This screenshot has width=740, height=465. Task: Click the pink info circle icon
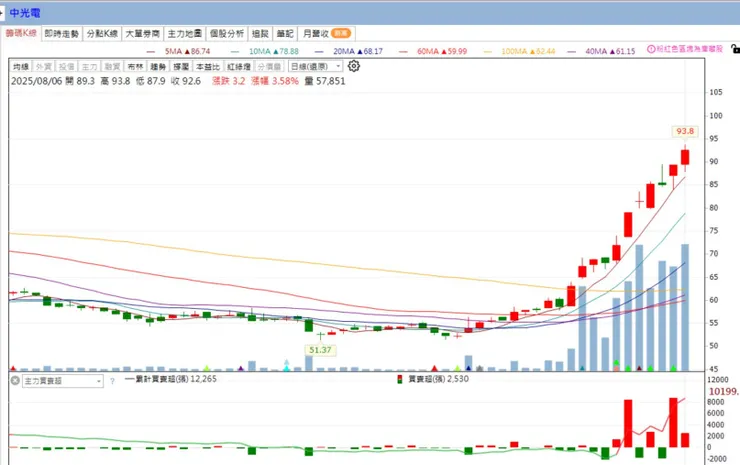651,49
